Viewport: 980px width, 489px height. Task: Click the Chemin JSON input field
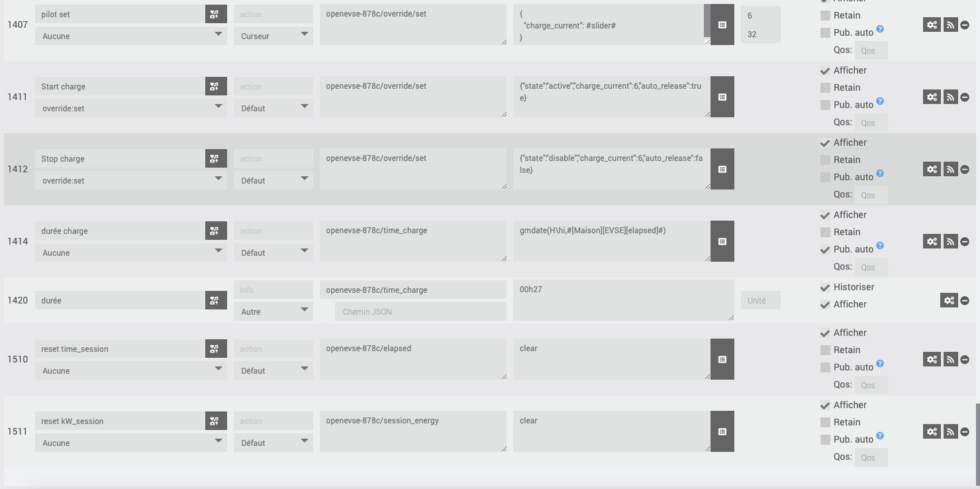point(420,311)
